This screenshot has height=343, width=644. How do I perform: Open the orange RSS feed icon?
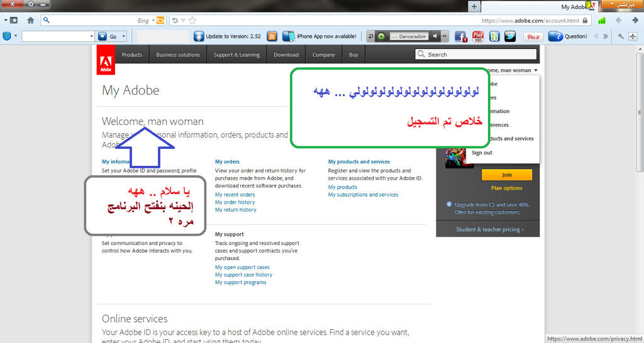tap(272, 36)
